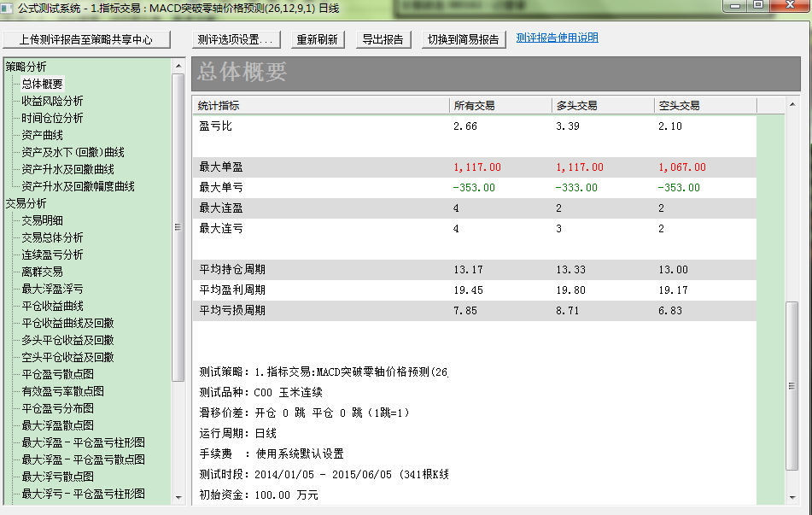Viewport: 812px width, 515px height.
Task: Open the 测评报告使用说明 link
Action: click(x=557, y=38)
